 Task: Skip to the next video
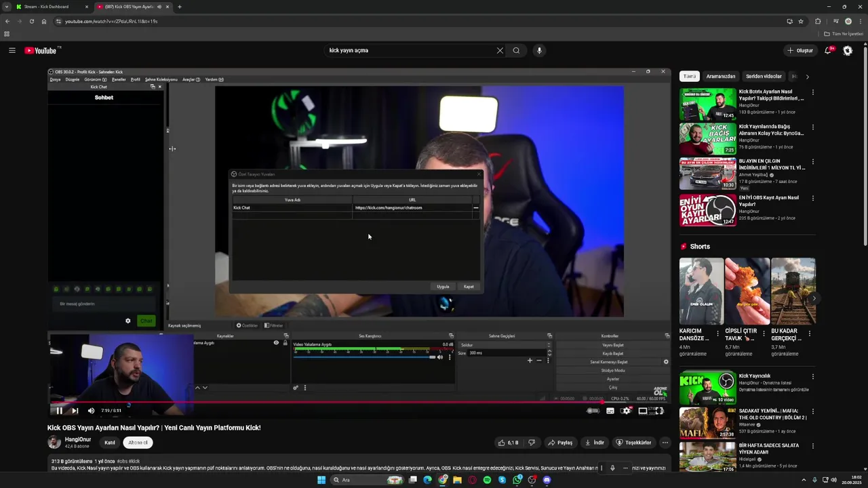point(75,410)
